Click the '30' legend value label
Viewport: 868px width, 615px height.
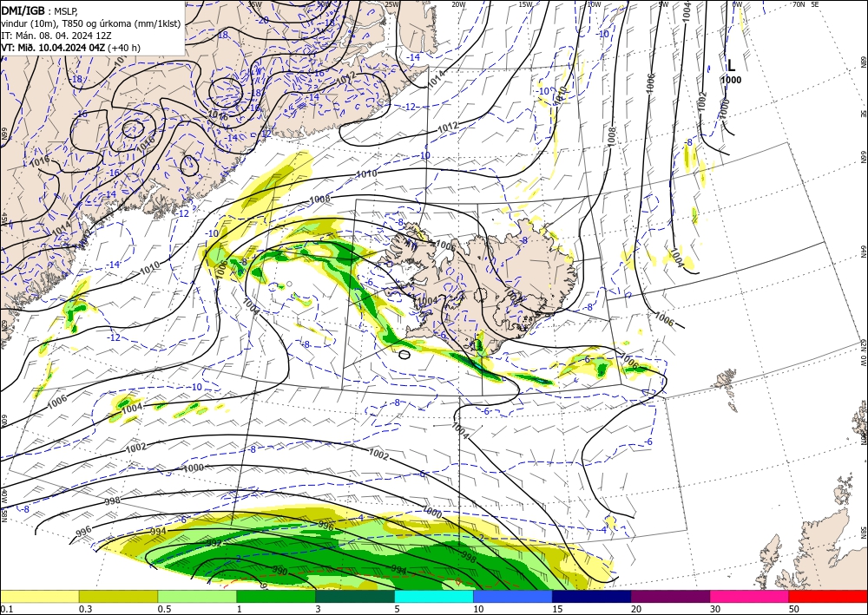click(x=715, y=609)
